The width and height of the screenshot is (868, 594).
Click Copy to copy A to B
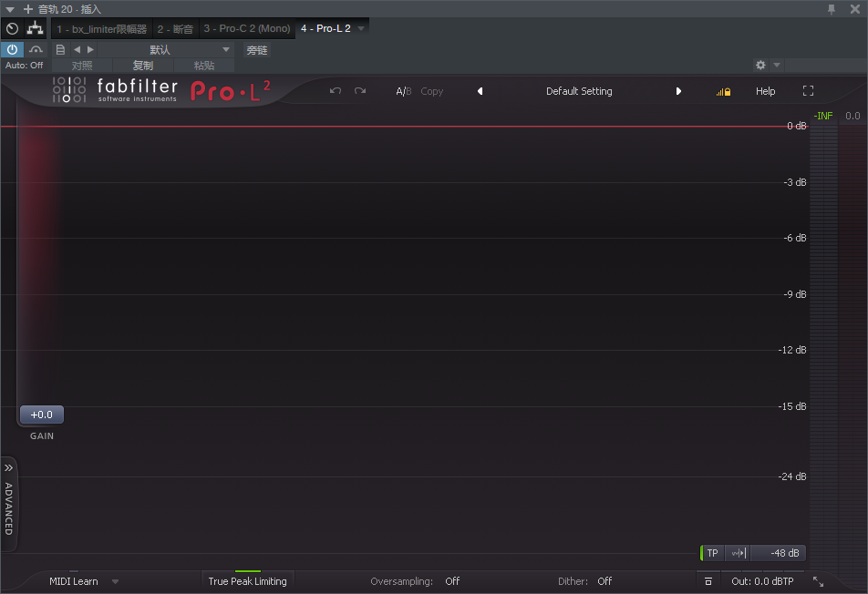coord(432,91)
